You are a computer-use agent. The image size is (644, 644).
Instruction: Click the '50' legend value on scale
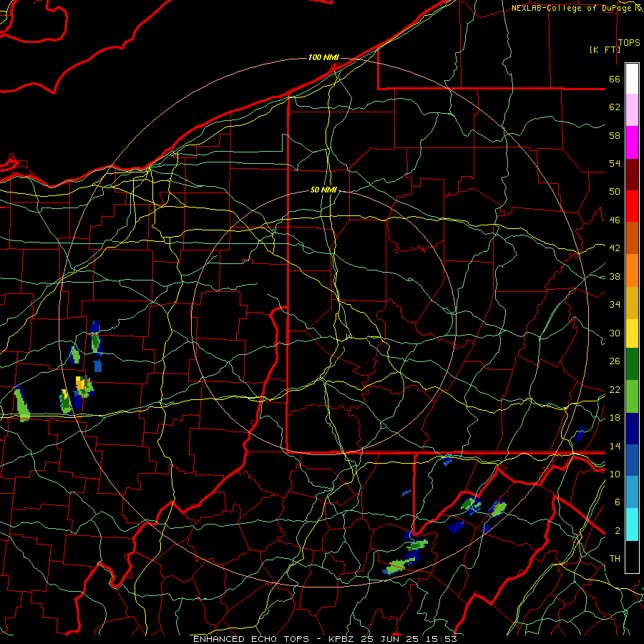pyautogui.click(x=615, y=191)
